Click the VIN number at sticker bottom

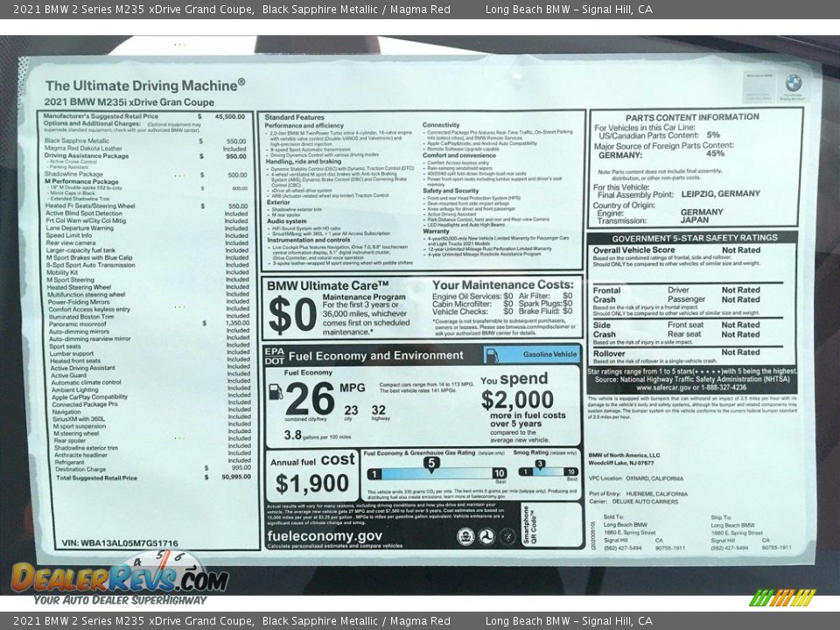pyautogui.click(x=120, y=543)
